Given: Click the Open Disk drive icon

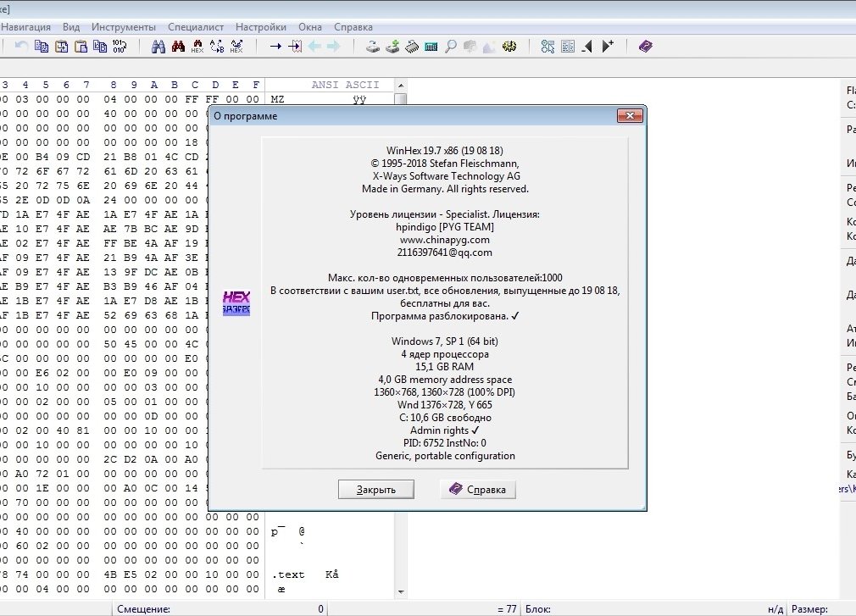Looking at the screenshot, I should [x=373, y=47].
